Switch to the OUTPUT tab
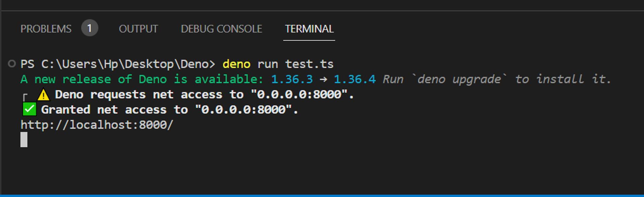The image size is (644, 197). pos(138,29)
